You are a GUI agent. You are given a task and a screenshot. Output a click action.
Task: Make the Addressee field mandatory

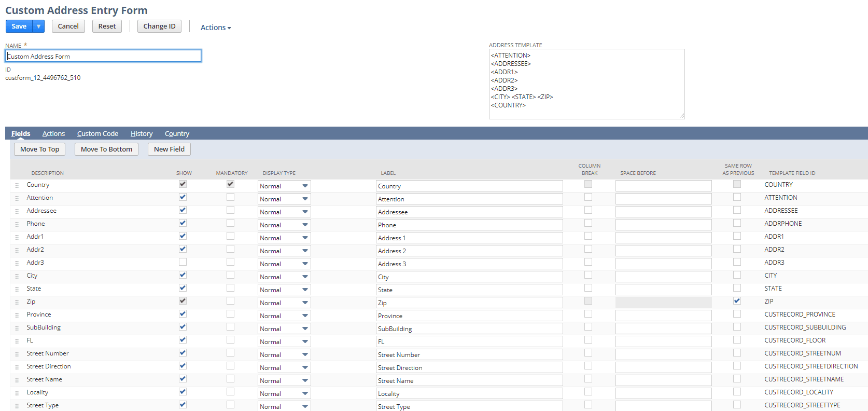[x=230, y=210]
